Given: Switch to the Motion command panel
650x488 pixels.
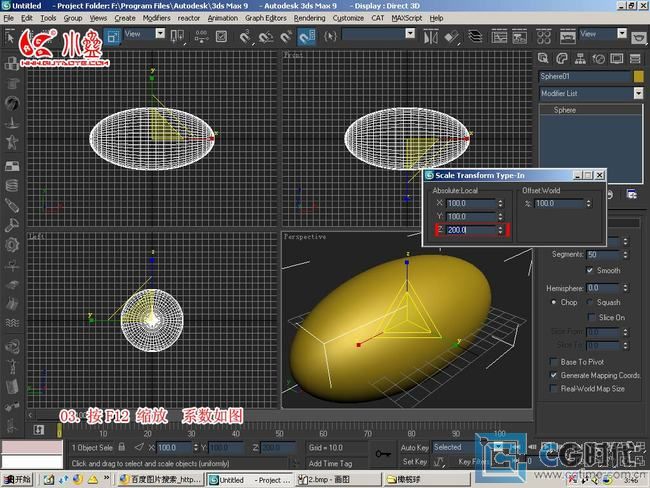Looking at the screenshot, I should 598,58.
